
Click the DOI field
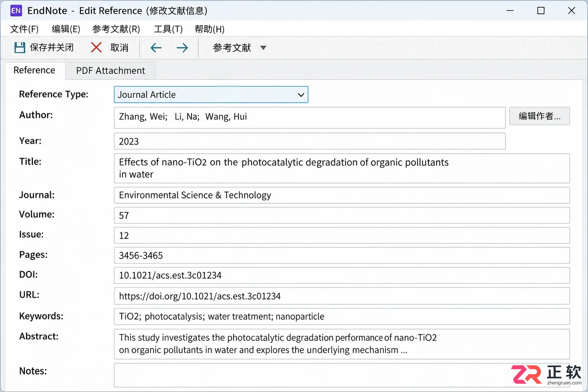click(x=342, y=276)
